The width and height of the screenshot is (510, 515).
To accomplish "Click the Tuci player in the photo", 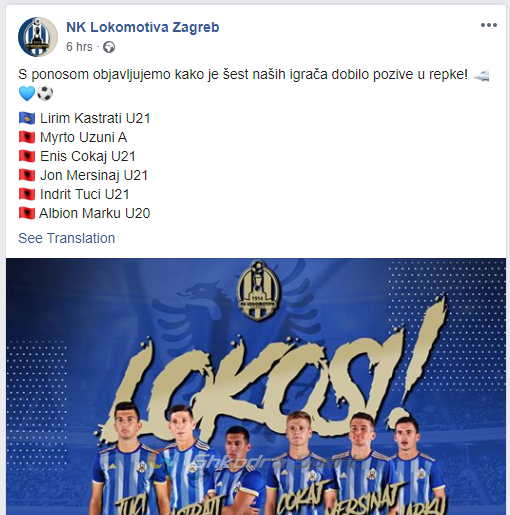I will (x=128, y=460).
